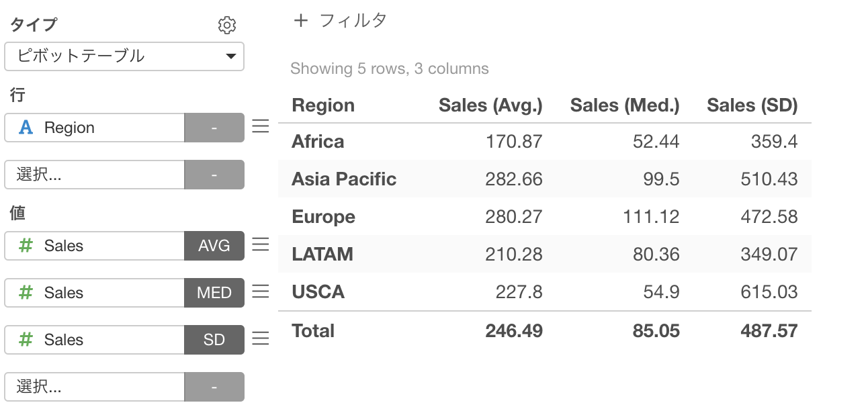Screen dimensions: 868x411
Task: Open hamburger menu beside Sales AVG
Action: click(x=261, y=244)
